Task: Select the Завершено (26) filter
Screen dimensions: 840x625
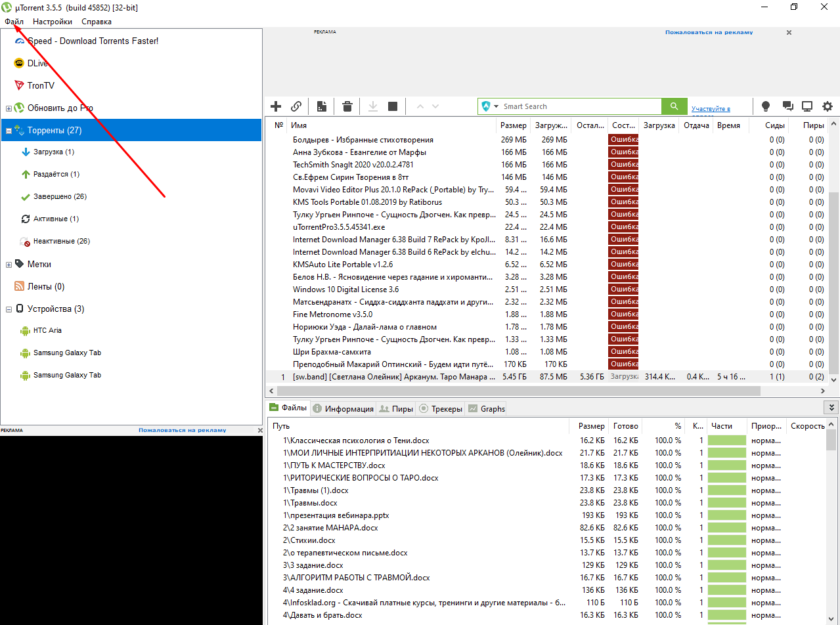Action: [x=53, y=196]
